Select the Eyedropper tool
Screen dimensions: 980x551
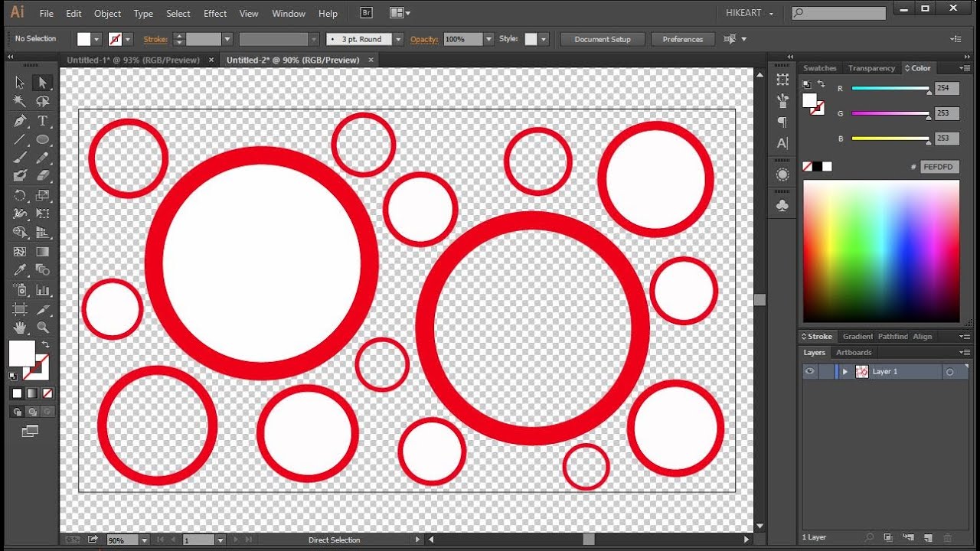(20, 270)
